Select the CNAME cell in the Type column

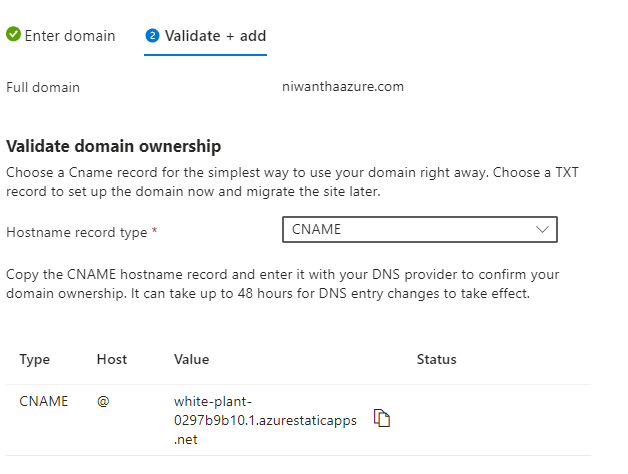[44, 401]
